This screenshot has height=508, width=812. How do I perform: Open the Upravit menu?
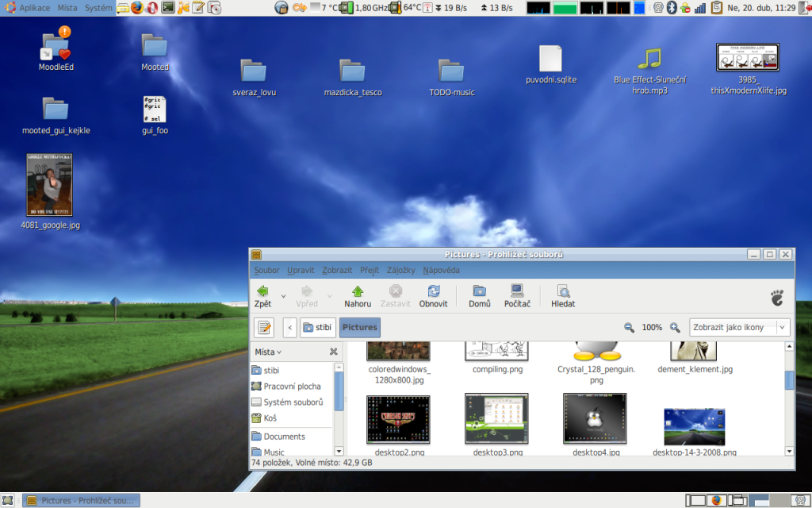(x=301, y=270)
